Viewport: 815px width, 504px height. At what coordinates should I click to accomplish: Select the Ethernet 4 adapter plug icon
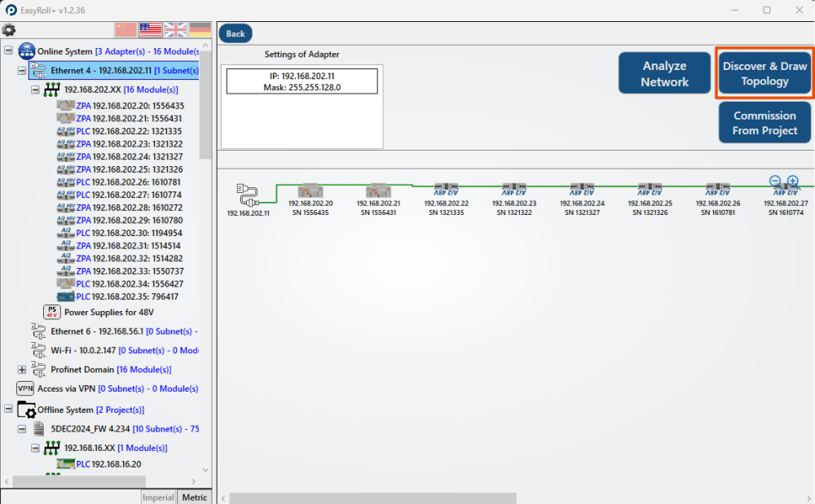[37, 70]
